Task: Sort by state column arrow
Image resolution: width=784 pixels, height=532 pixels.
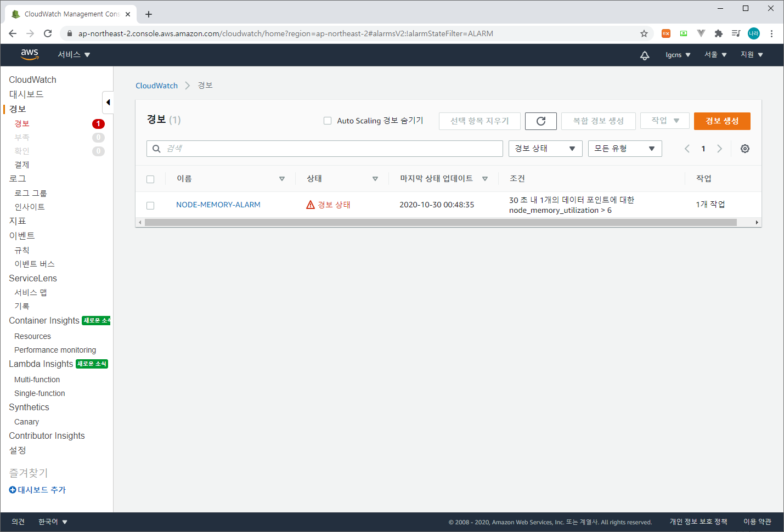Action: pyautogui.click(x=375, y=179)
